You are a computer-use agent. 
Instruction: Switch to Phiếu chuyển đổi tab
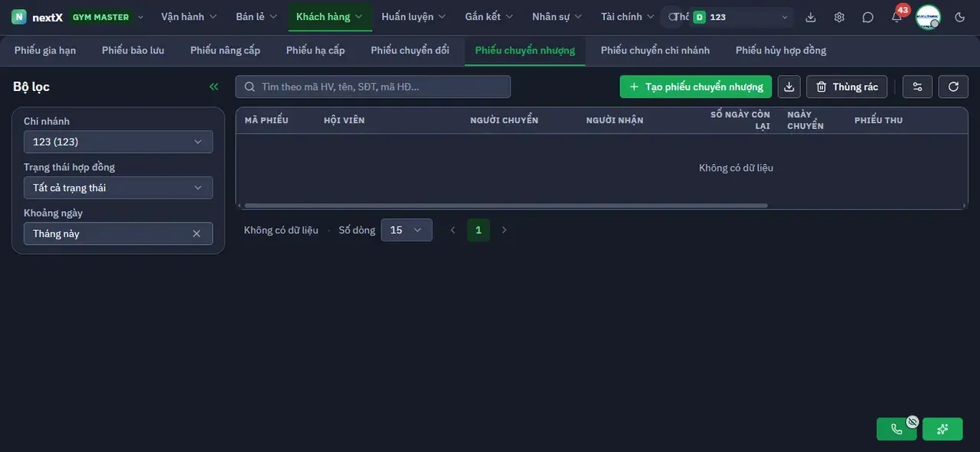point(410,50)
